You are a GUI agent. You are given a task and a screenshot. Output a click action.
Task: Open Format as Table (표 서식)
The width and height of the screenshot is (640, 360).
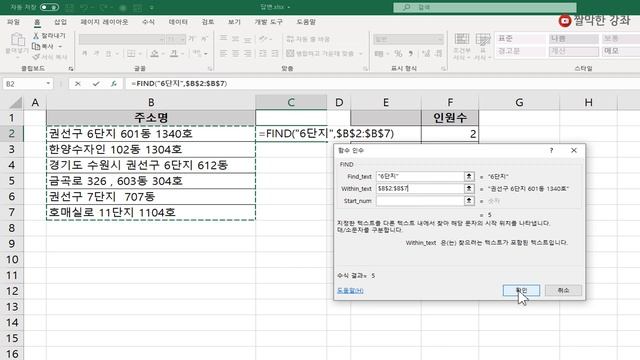pos(483,47)
